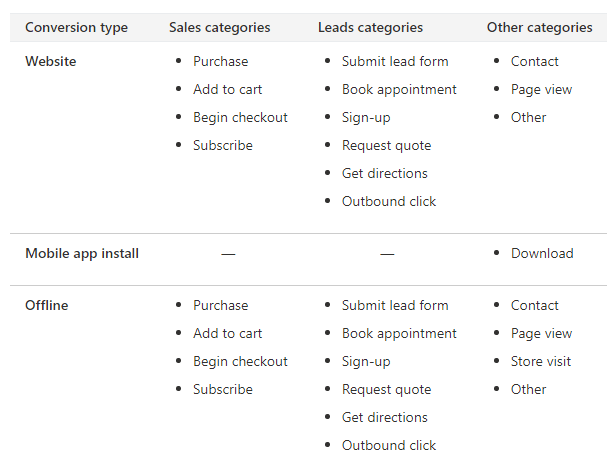The image size is (615, 465).
Task: Click Begin checkout in Website row
Action: point(240,118)
